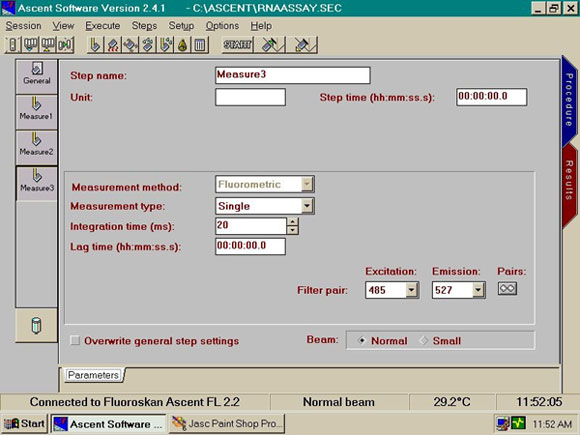This screenshot has width=580, height=435.
Task: Increase integration time with up arrow
Action: [x=293, y=222]
